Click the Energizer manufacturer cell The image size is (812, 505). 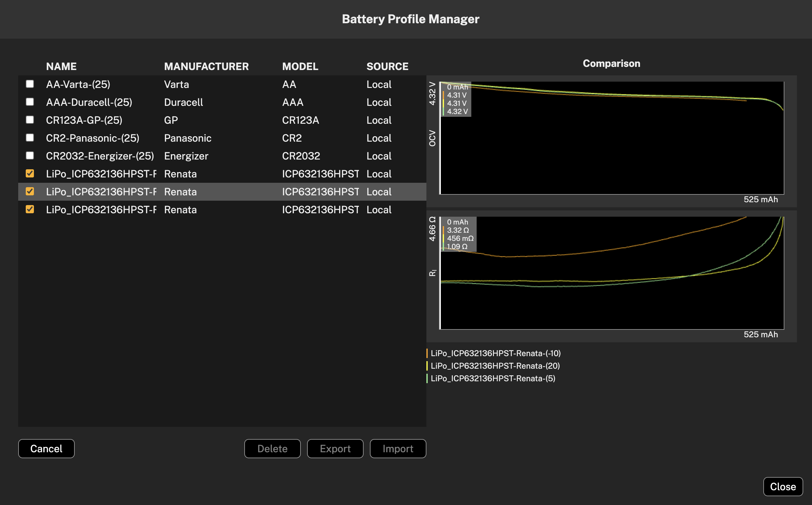[x=186, y=156]
